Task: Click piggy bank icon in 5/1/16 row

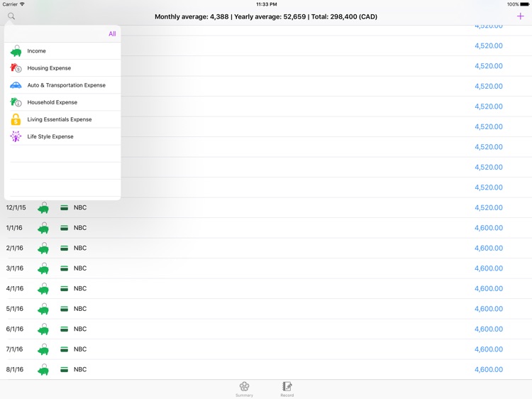Action: (43, 309)
